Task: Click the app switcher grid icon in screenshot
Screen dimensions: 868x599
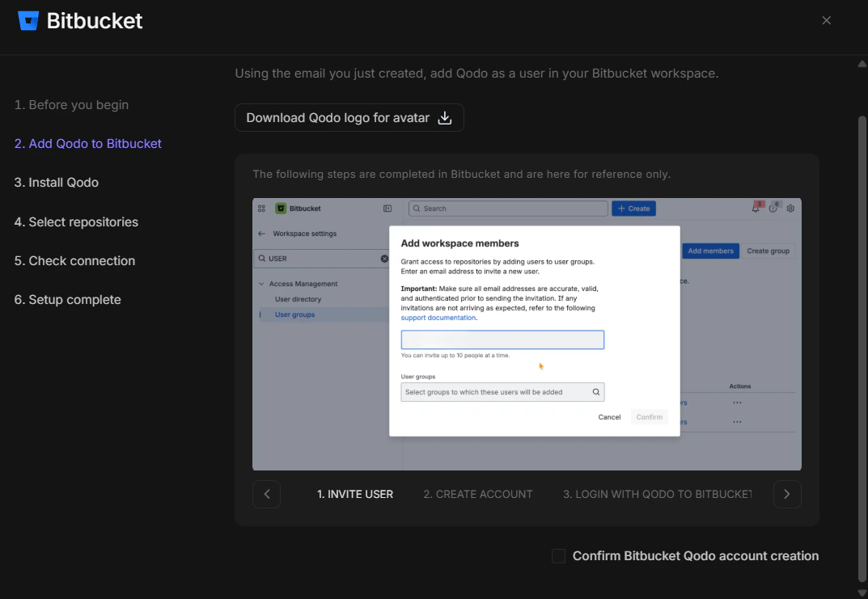Action: tap(261, 209)
